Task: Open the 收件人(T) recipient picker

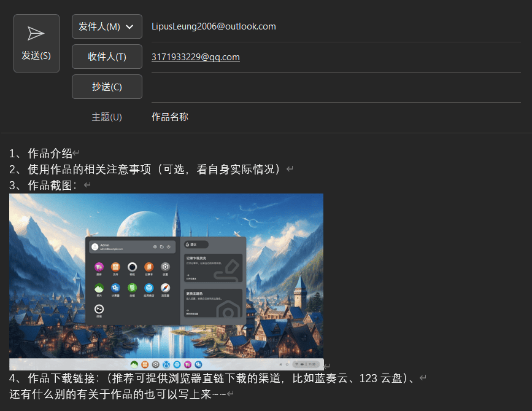Action: click(107, 57)
